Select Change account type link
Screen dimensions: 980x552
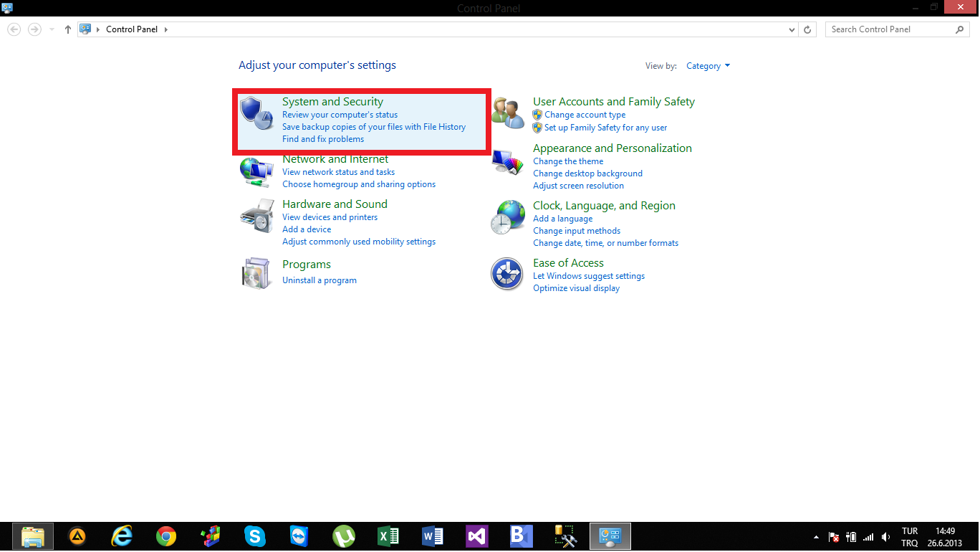coord(585,115)
